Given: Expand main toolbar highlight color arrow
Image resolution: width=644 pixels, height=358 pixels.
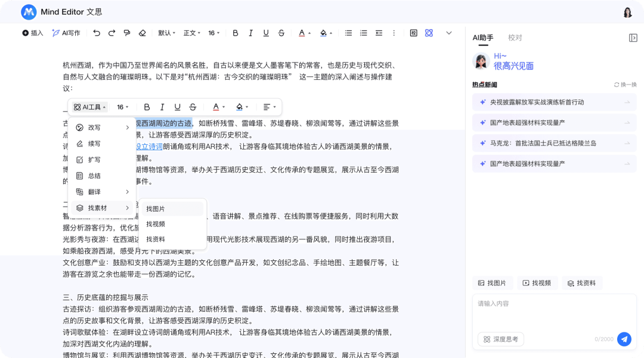Looking at the screenshot, I should [330, 33].
